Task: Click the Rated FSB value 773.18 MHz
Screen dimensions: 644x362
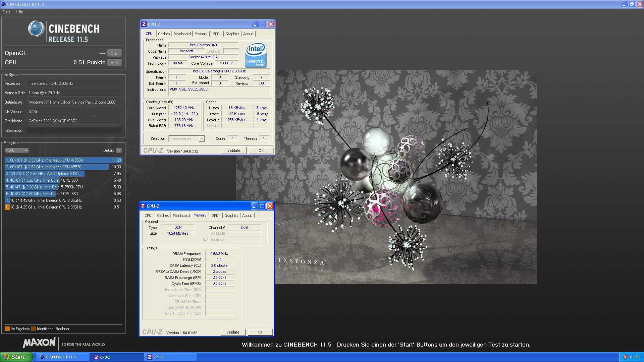Action: 184,126
